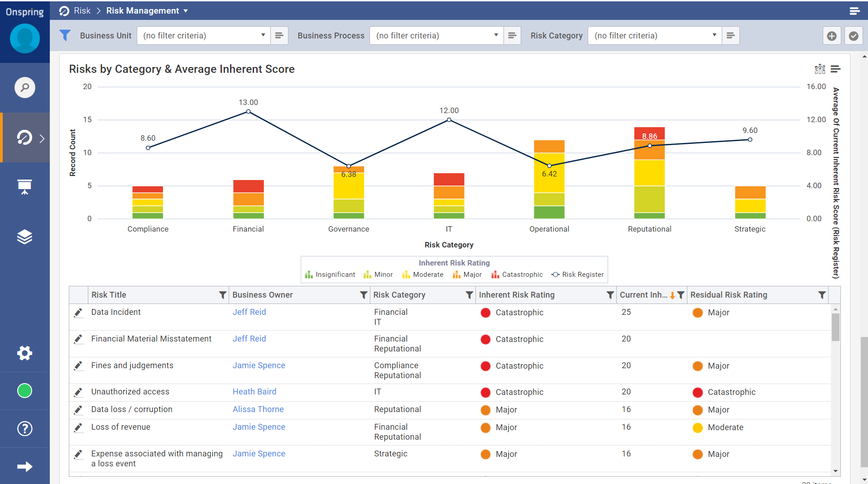This screenshot has width=868, height=484.
Task: Open the top-right hamburger menu
Action: (854, 11)
